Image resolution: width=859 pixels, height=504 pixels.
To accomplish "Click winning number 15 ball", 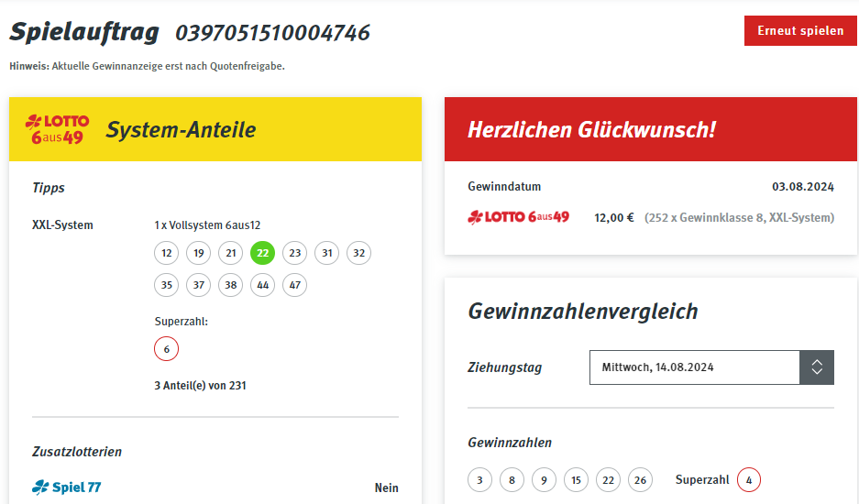I will (x=576, y=480).
